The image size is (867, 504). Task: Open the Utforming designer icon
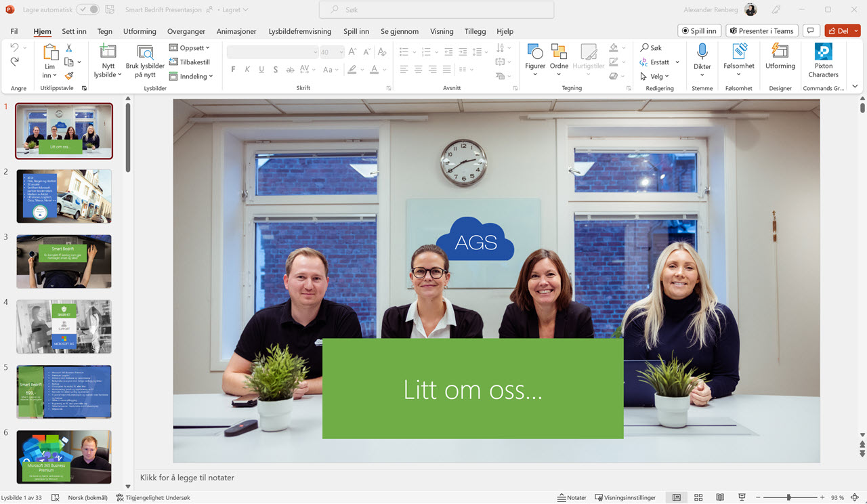click(780, 52)
